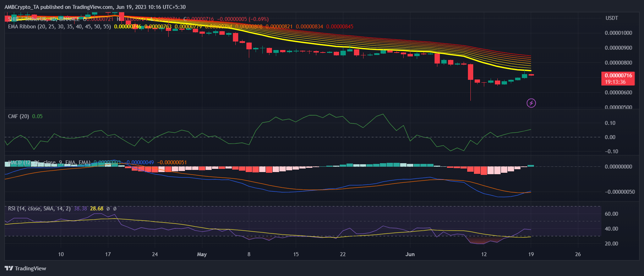Click the 60.00 level on RSI axis
The width and height of the screenshot is (644, 276).
(611, 214)
